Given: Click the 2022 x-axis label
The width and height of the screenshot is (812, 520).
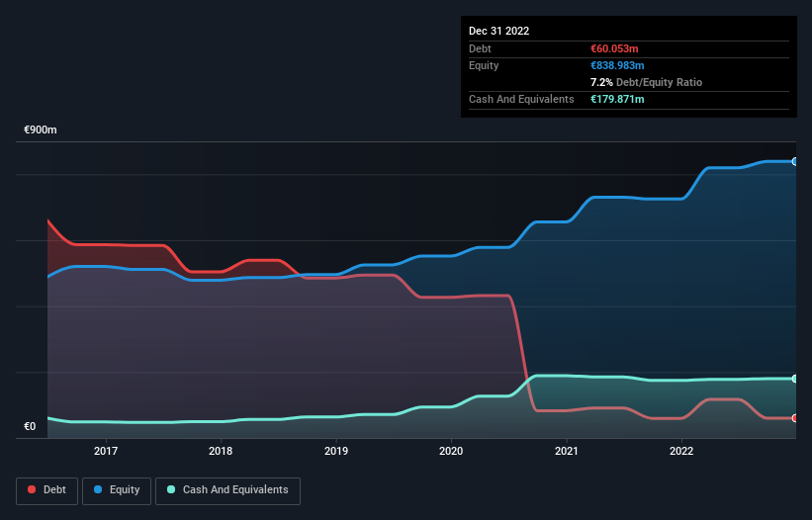Looking at the screenshot, I should coord(681,451).
